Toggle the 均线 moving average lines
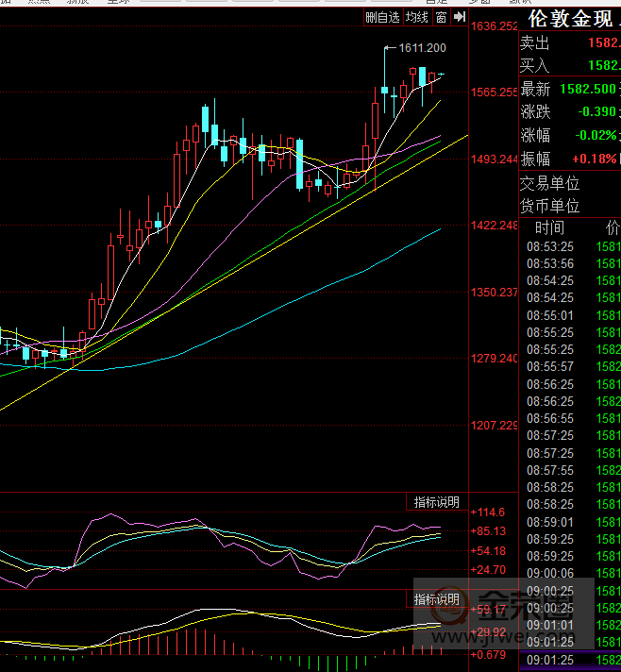Viewport: 621px width, 672px height. (x=416, y=17)
